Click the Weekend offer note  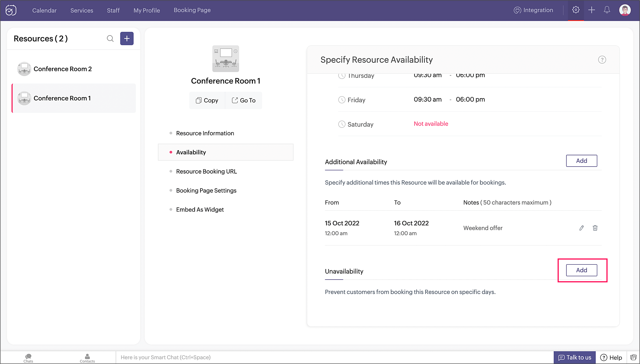pos(483,228)
